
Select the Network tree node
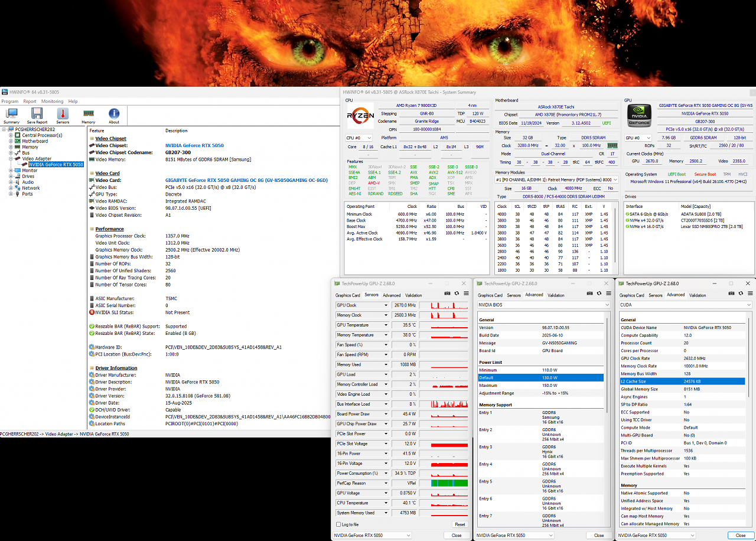click(x=31, y=188)
